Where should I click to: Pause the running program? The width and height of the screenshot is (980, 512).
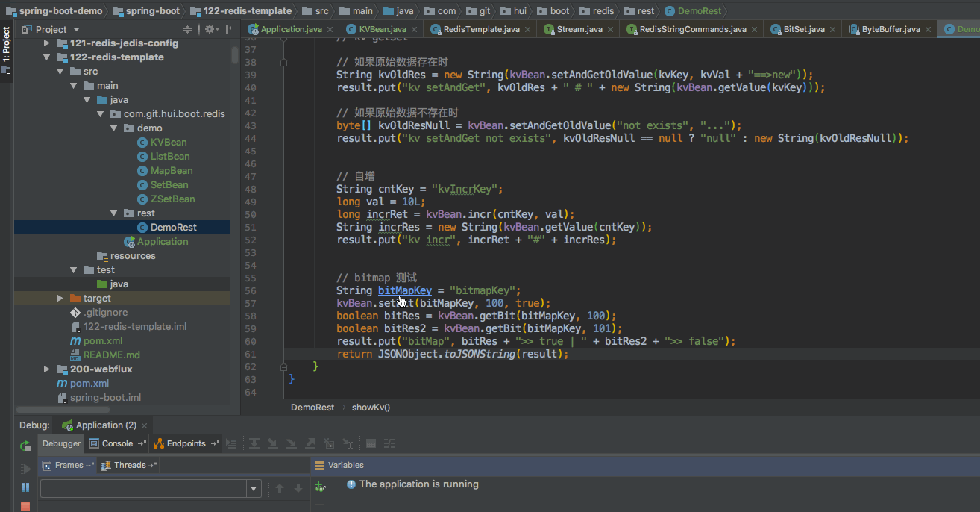[x=25, y=487]
